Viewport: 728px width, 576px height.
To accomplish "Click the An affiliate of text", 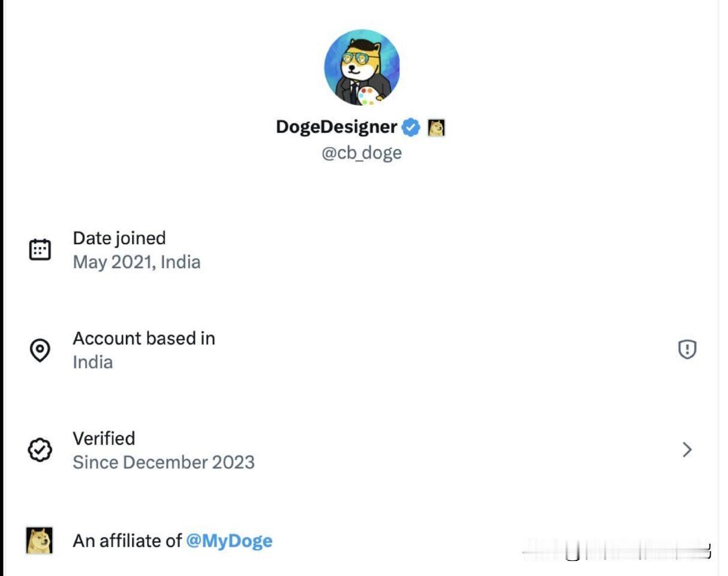I will point(127,541).
